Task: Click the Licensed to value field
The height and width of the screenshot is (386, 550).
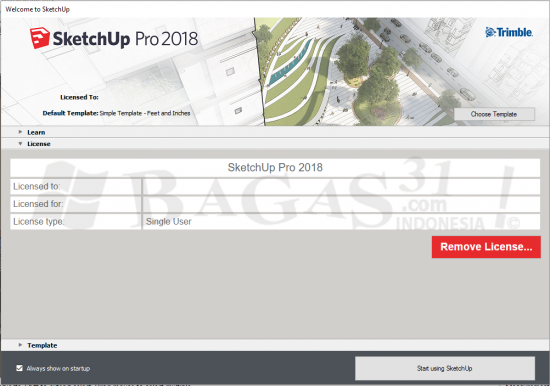Action: tap(341, 187)
